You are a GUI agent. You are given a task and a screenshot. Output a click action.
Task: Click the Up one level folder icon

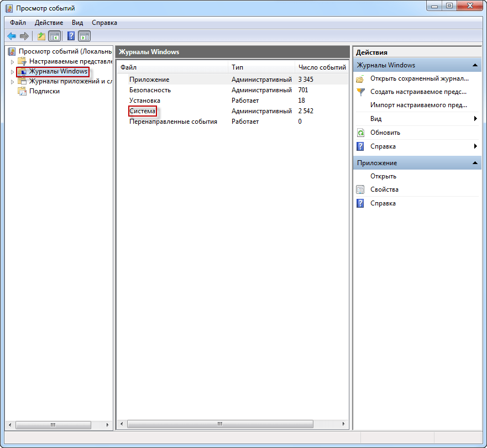tap(41, 36)
